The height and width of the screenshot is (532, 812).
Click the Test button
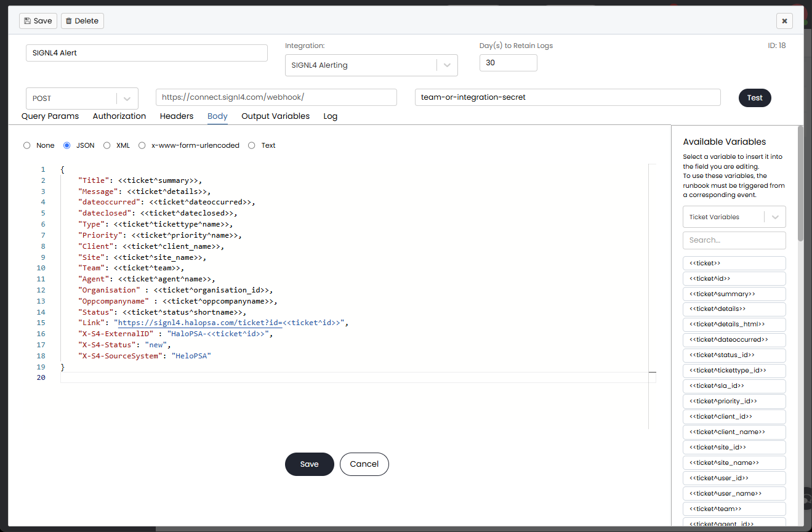point(755,98)
